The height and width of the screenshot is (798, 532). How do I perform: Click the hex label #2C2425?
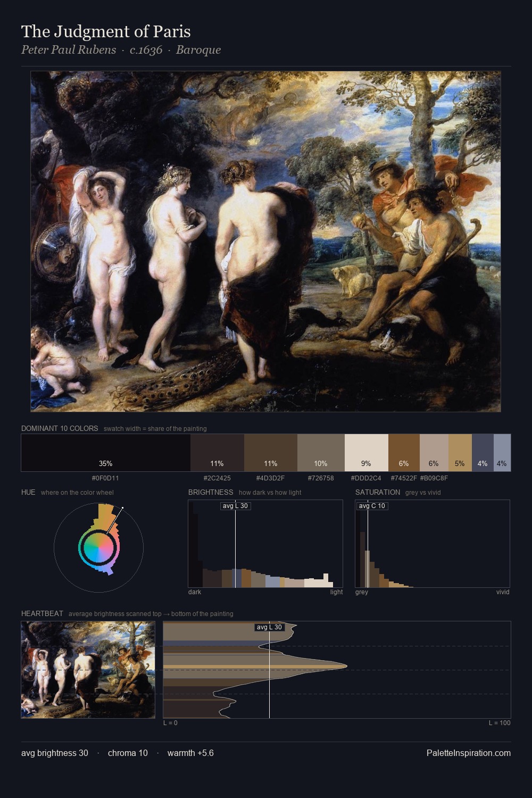point(217,478)
